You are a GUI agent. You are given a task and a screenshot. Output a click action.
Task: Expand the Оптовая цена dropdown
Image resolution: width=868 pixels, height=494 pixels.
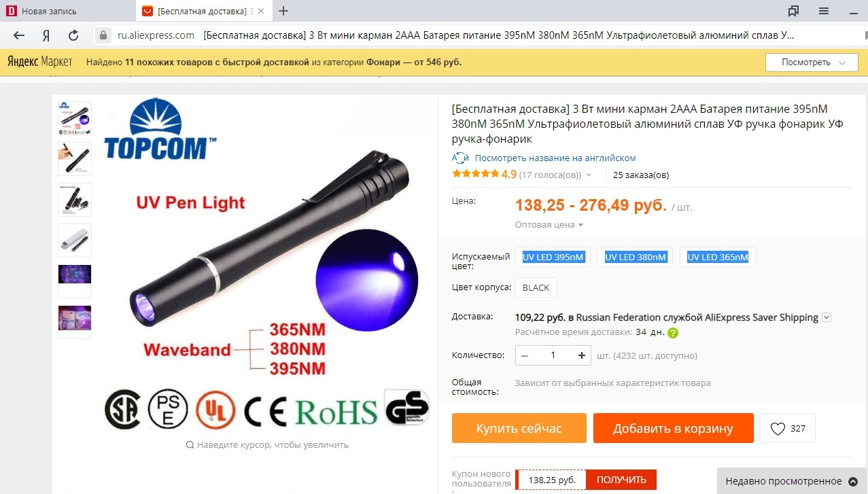click(x=549, y=225)
